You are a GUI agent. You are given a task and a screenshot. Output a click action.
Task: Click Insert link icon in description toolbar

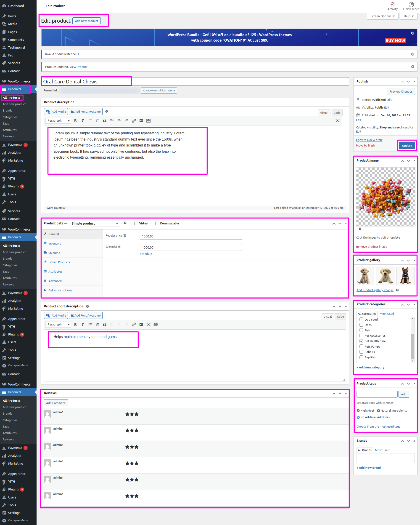coord(134,121)
